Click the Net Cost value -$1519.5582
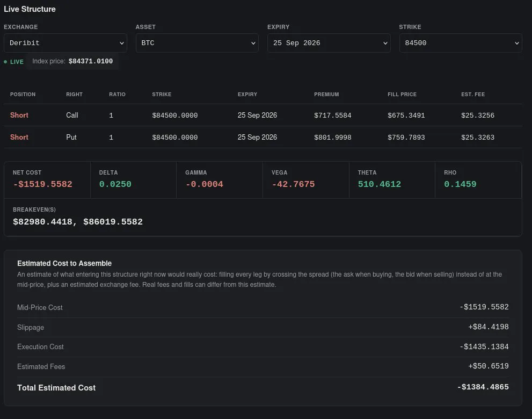The height and width of the screenshot is (419, 532). point(42,184)
